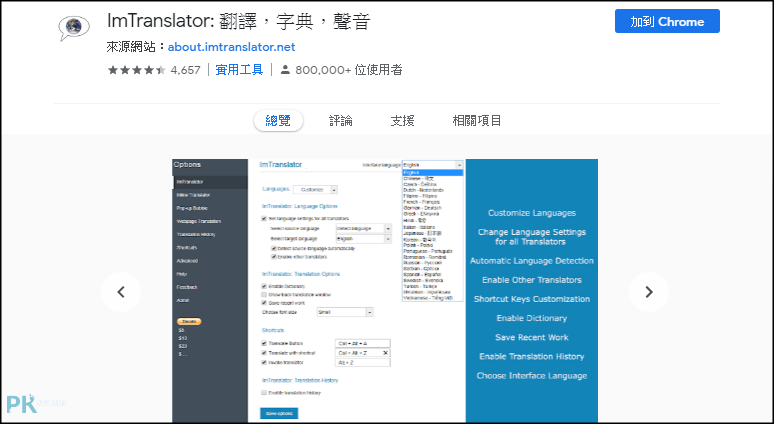
Task: Open the about.imtranslator.net source link
Action: tap(232, 47)
